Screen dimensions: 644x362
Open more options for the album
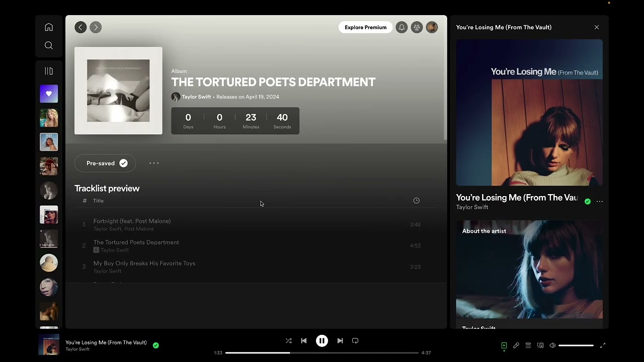click(154, 163)
